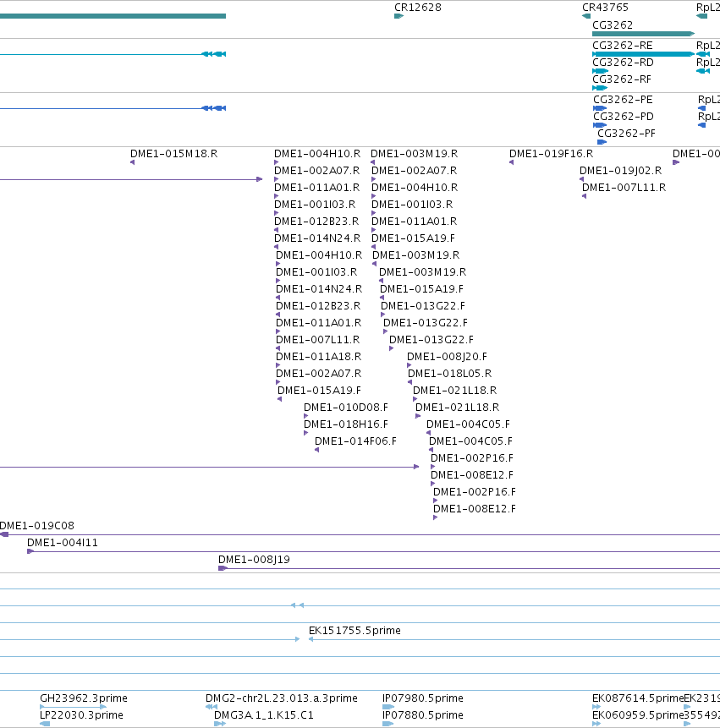Select the CG3262-RE transcript bar glyph
Screen dimensions: 720x728
(x=643, y=54)
